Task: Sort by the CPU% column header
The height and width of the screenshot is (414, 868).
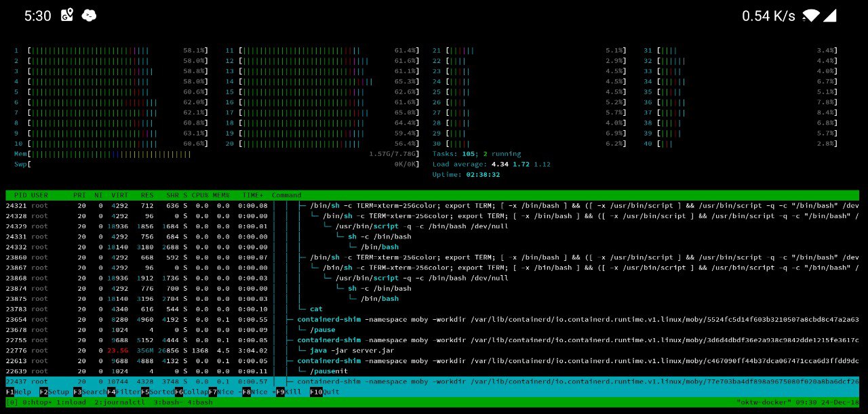Action: [x=199, y=195]
